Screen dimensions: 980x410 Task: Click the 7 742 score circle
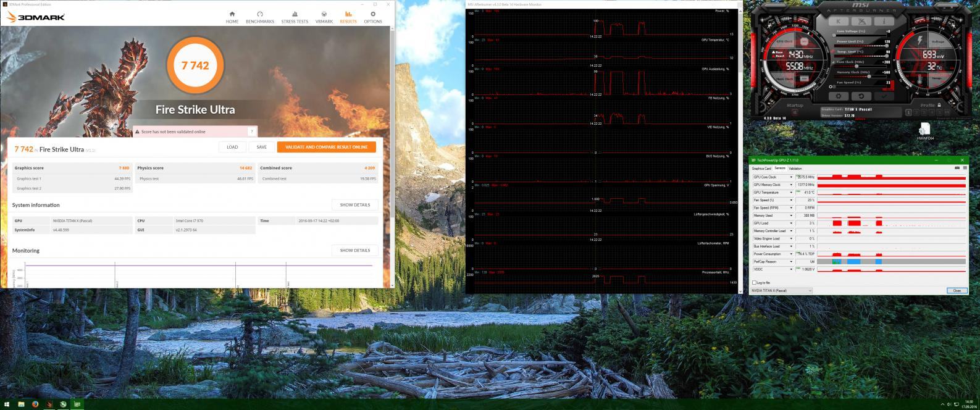tap(195, 65)
